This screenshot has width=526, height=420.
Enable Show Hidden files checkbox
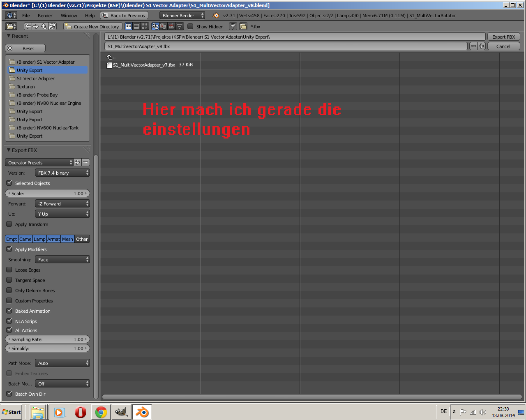click(191, 26)
